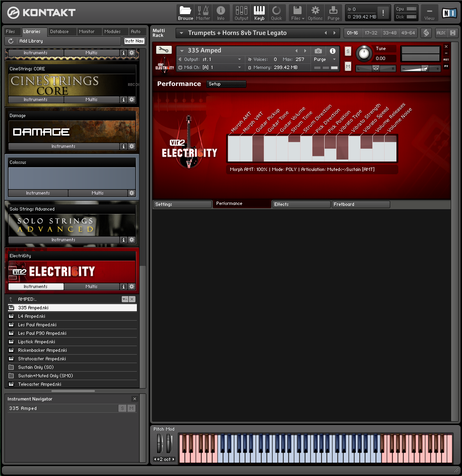Click the Native Instruments NI logo
The height and width of the screenshot is (476, 462).
click(449, 13)
